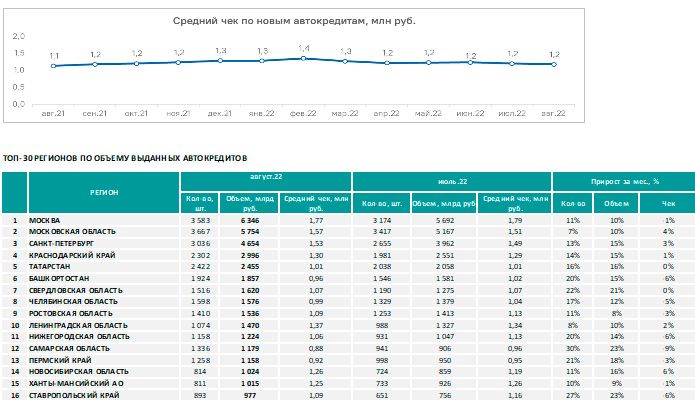695x402 pixels.
Task: Select the 'БАШКОРТОСТАН' region name
Action: 59,278
